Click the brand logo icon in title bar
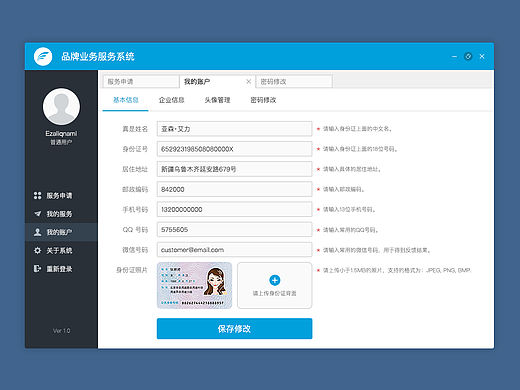520x390 pixels. pyautogui.click(x=43, y=56)
